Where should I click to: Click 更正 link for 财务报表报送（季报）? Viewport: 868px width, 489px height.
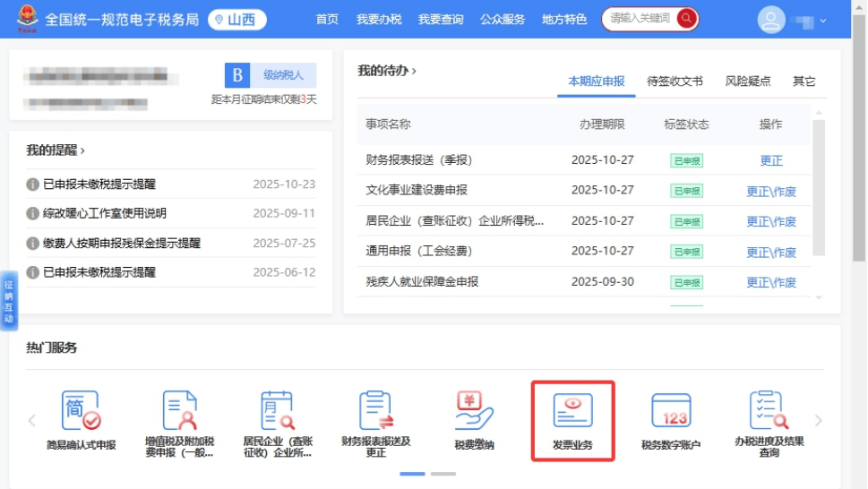770,160
